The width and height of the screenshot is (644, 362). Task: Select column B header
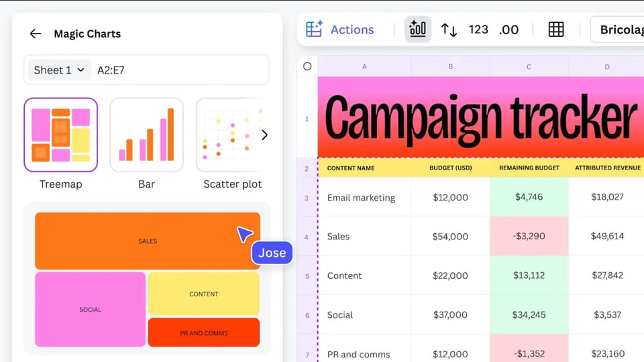tap(451, 66)
